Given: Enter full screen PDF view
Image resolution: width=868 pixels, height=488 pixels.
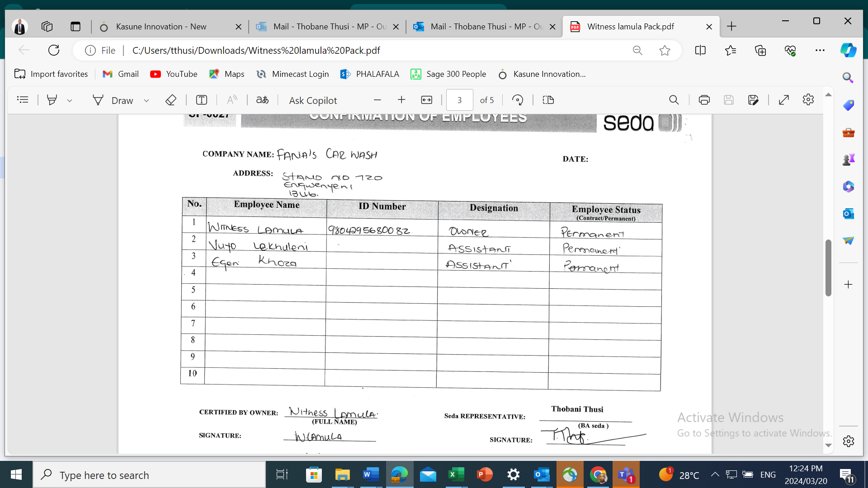Looking at the screenshot, I should point(783,100).
